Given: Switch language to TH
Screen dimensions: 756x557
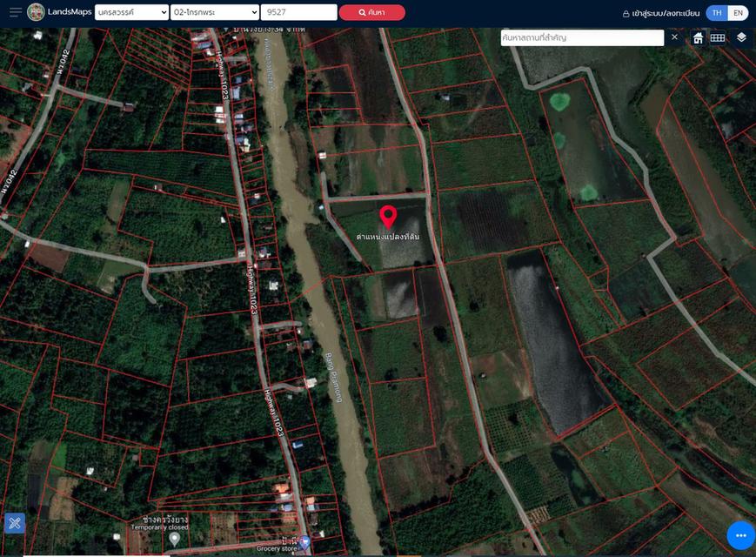Looking at the screenshot, I should pos(717,13).
